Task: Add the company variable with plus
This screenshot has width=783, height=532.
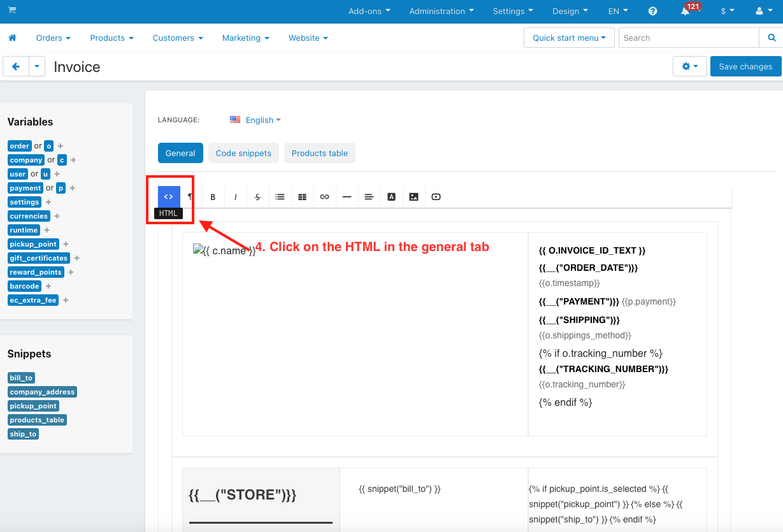Action: [x=73, y=160]
